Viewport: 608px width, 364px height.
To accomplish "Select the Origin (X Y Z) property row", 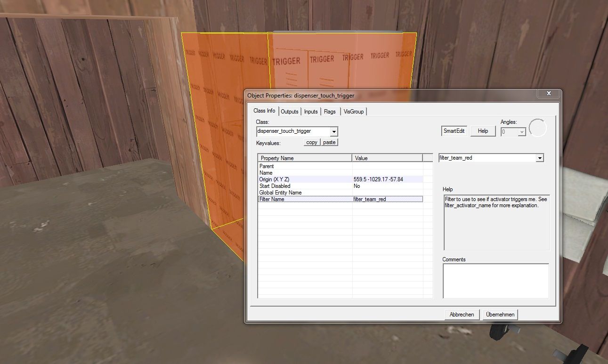I will coord(305,179).
